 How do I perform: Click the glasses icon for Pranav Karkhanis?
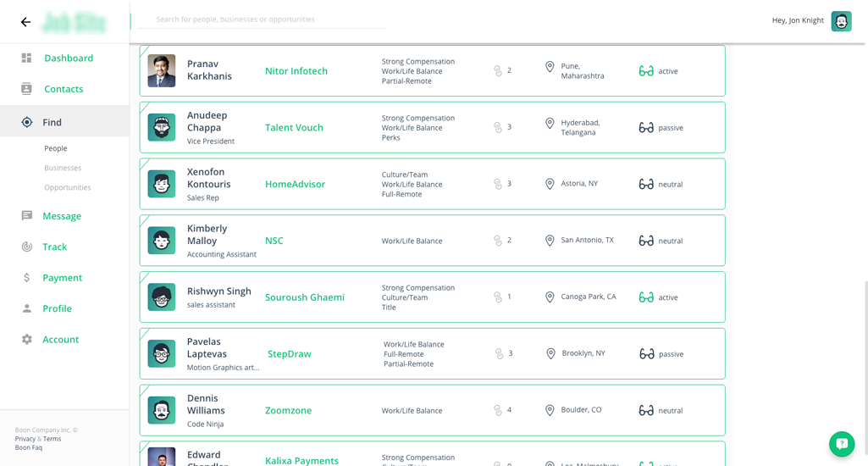click(646, 71)
